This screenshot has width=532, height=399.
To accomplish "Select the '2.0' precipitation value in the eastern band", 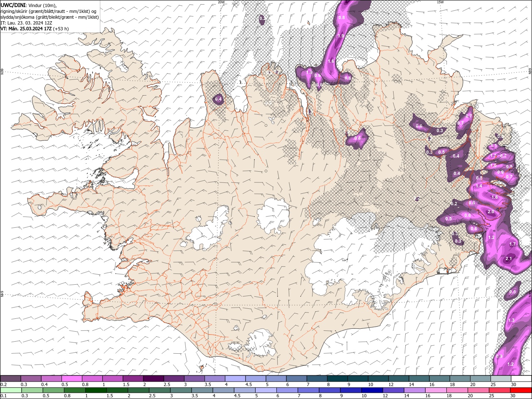I will point(490,212).
